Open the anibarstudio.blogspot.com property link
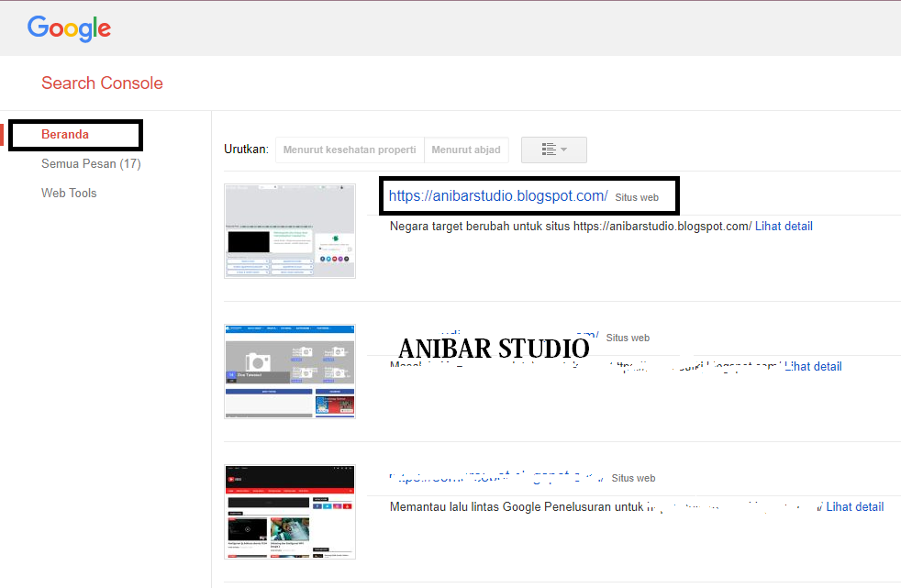 tap(498, 195)
